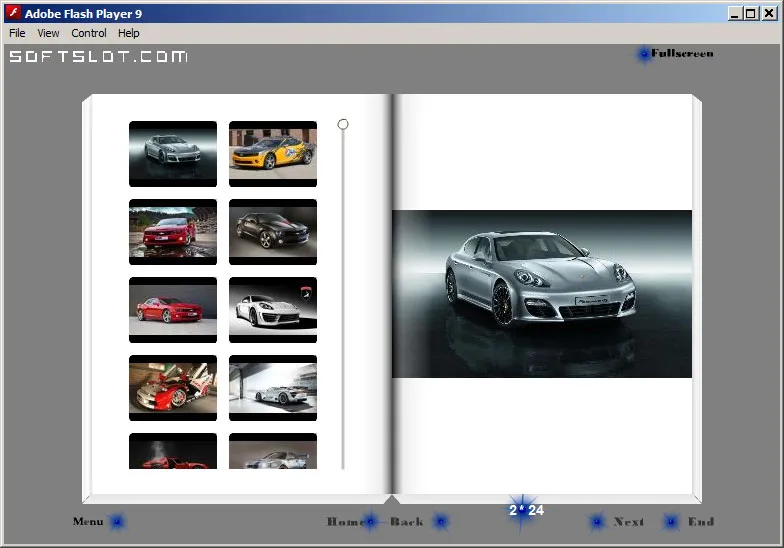This screenshot has width=784, height=548.
Task: Click the blue star beside Home
Action: pos(370,522)
